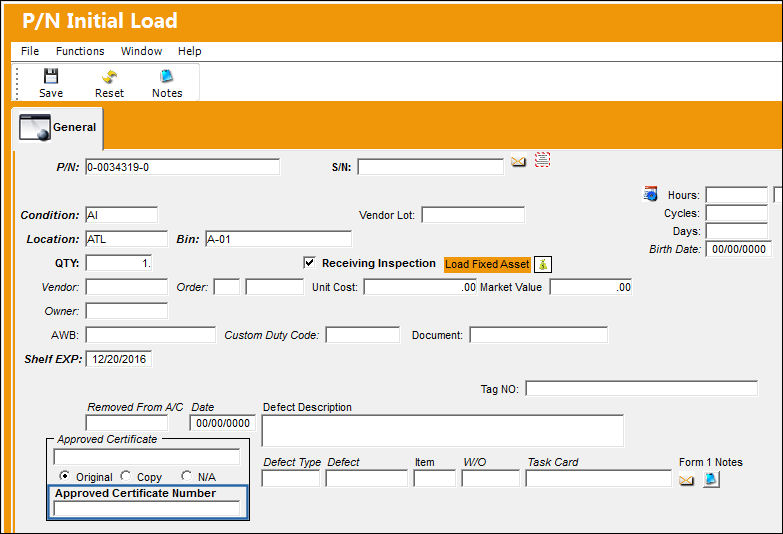
Task: Click the Item input field
Action: tap(434, 478)
